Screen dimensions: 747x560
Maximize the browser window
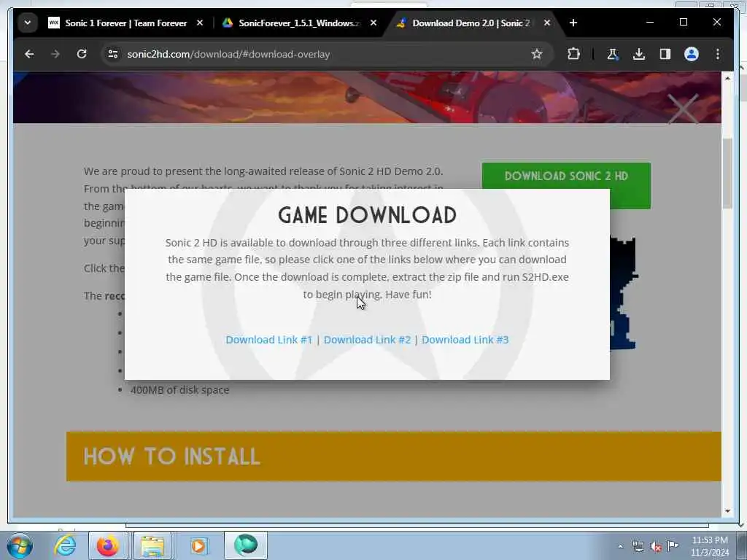[x=683, y=23]
